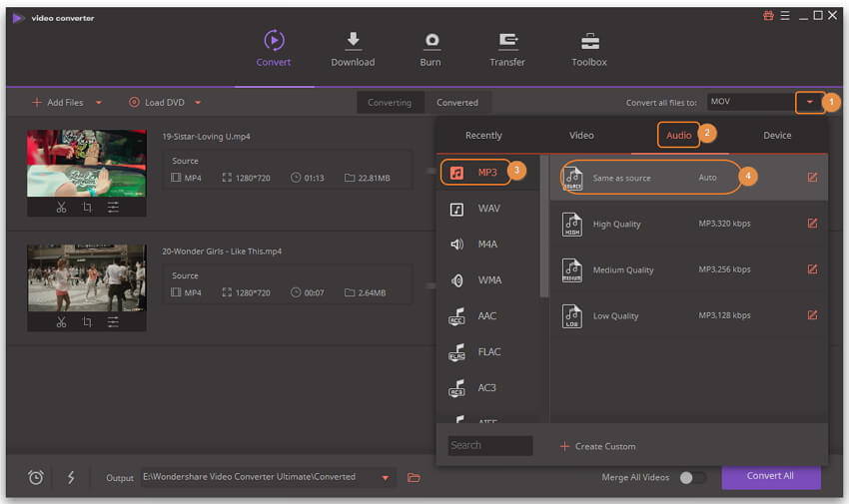Expand the Output path dropdown arrow
Screen dimensions: 849x504
(385, 478)
